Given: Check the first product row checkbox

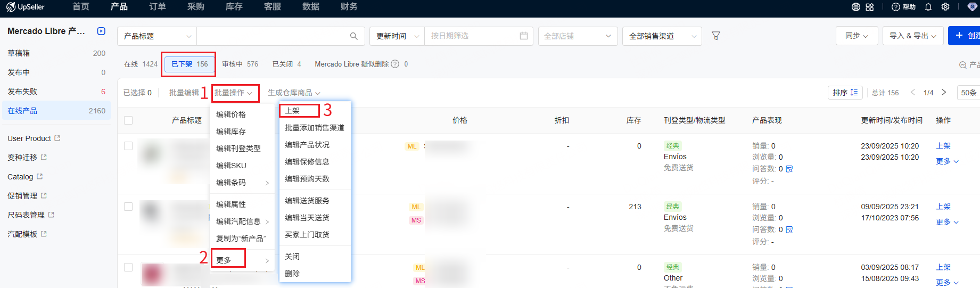Looking at the screenshot, I should click(128, 146).
